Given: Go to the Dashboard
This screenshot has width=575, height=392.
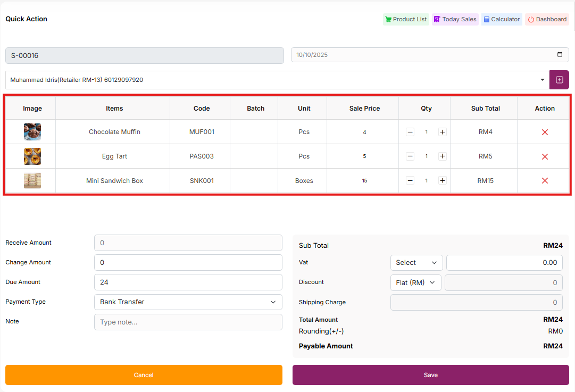Looking at the screenshot, I should [547, 19].
